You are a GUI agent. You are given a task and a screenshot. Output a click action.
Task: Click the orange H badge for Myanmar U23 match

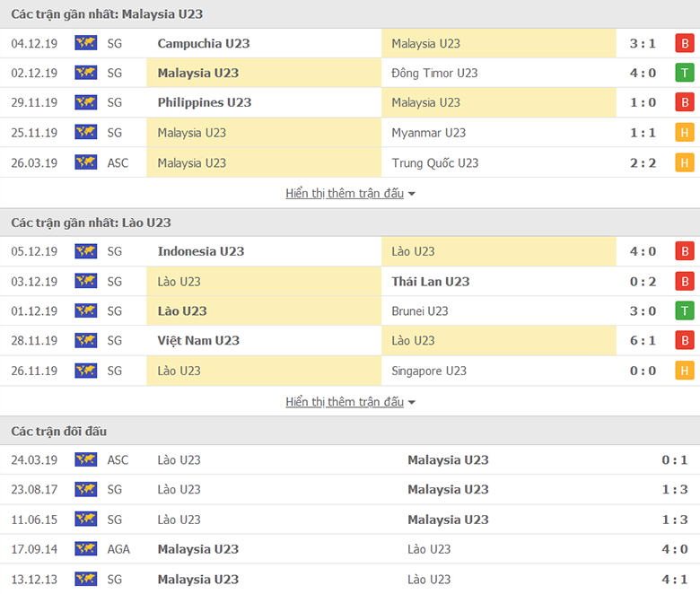click(x=685, y=133)
